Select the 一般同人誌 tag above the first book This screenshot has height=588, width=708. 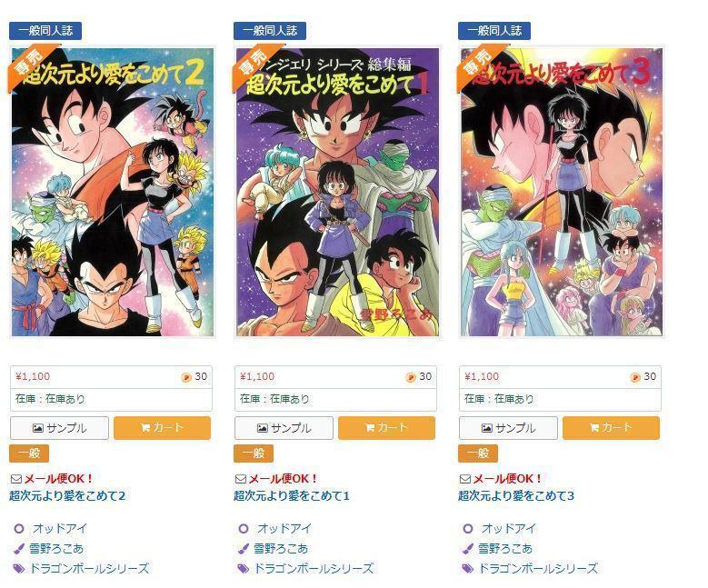[45, 31]
